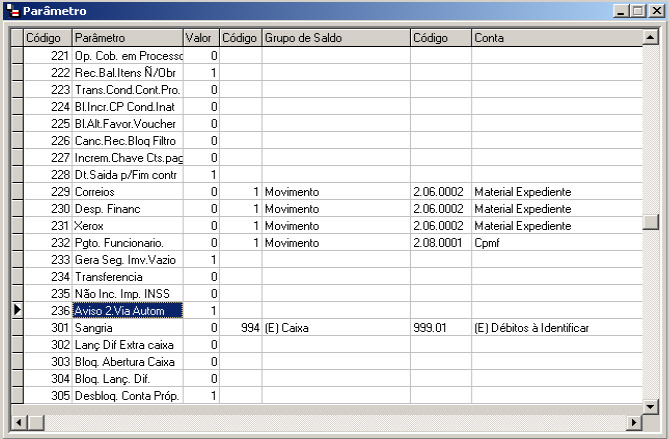Click the Valor column header
This screenshot has width=669, height=439.
click(201, 38)
